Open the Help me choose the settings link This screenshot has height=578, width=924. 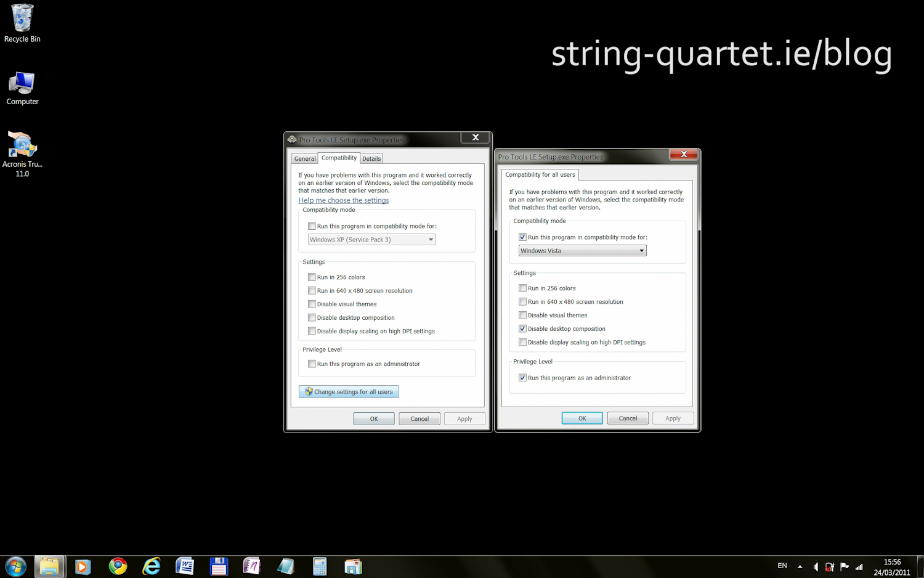(x=344, y=200)
